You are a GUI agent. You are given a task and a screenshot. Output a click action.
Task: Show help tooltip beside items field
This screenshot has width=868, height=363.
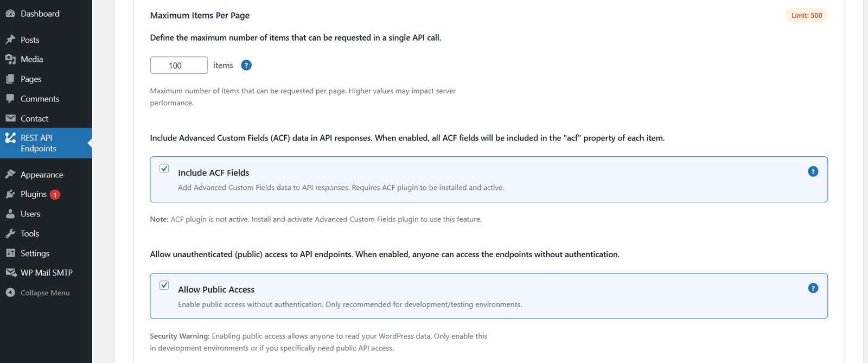(x=246, y=65)
